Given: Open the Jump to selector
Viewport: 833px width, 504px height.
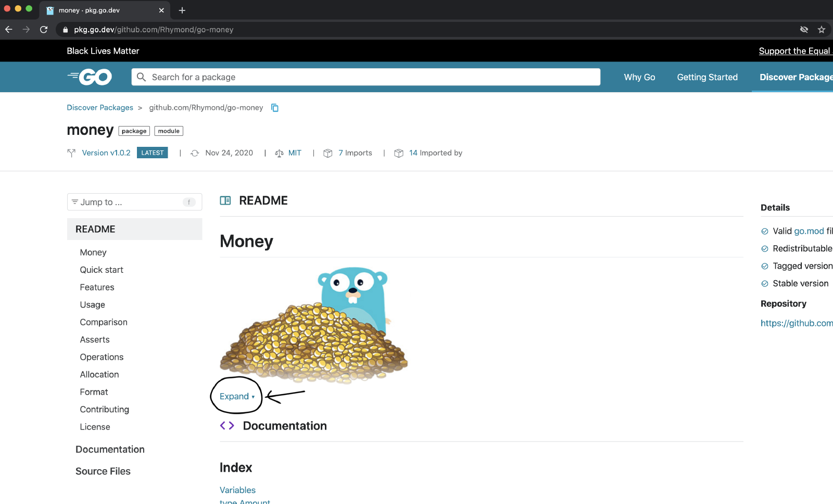Looking at the screenshot, I should point(134,202).
